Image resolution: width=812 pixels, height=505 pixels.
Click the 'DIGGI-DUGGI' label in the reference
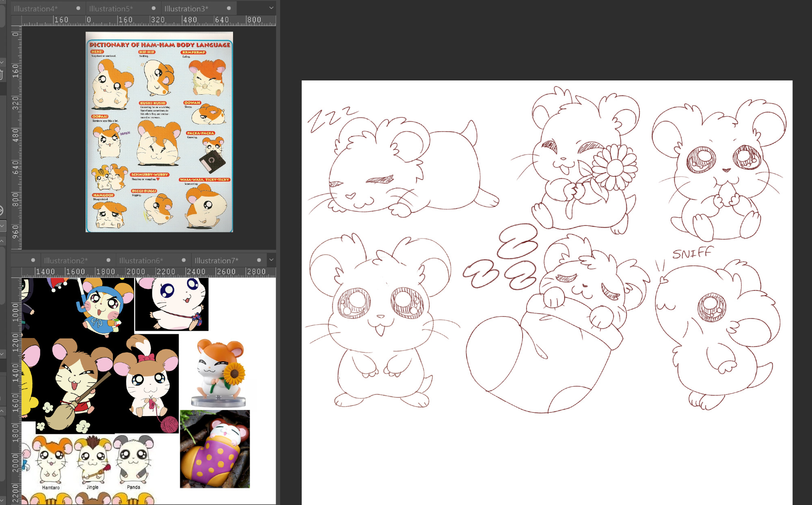144,191
